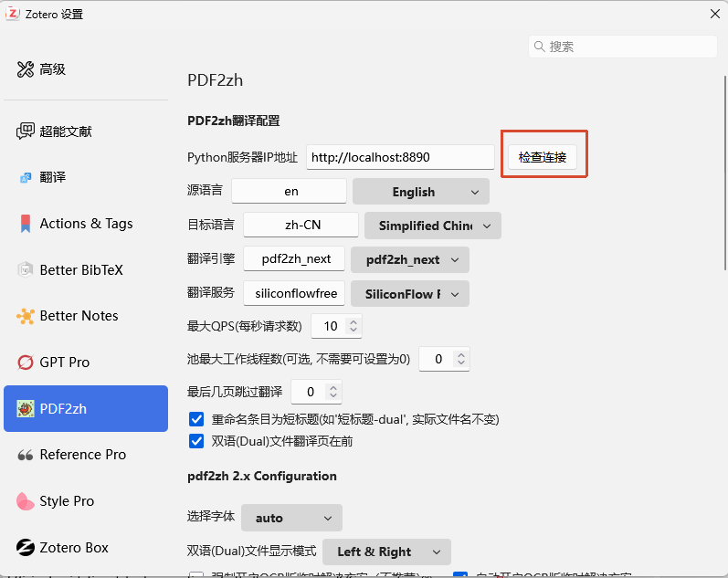Increase 最大QPS stepper value
The image size is (728, 578).
353,321
